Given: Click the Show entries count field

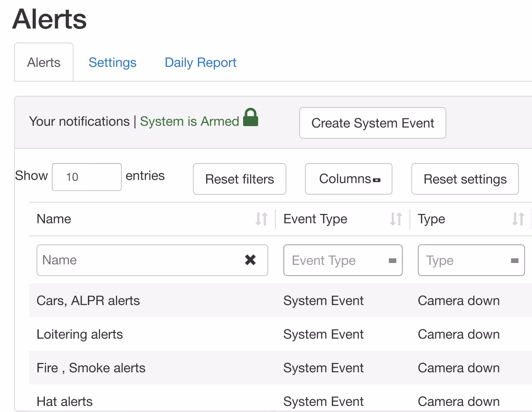Looking at the screenshot, I should click(x=86, y=177).
